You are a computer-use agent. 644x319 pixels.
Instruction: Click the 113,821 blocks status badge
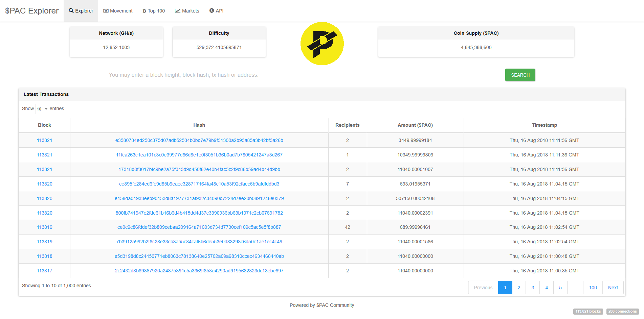(588, 312)
